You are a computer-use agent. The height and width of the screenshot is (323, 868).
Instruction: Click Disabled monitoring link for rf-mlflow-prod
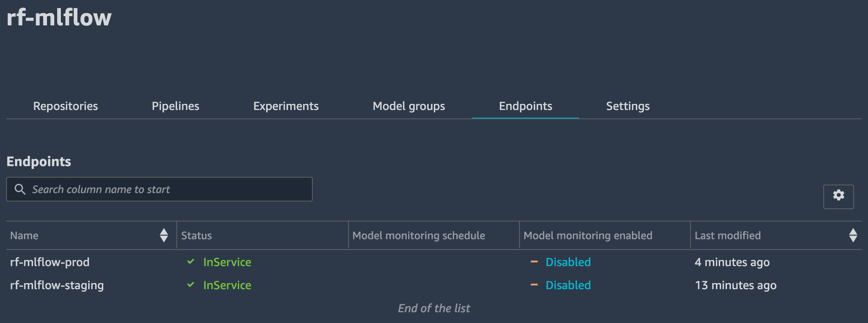point(568,262)
